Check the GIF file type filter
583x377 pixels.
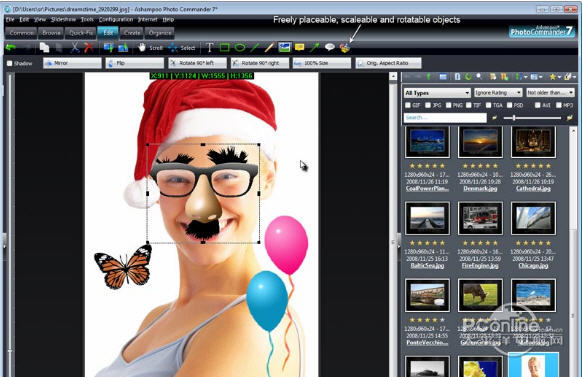(408, 105)
